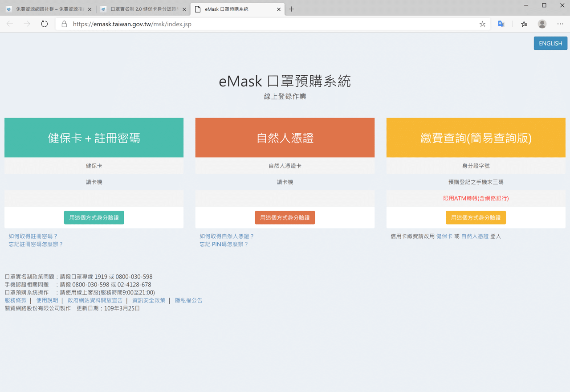Open 忘記 PIN碼怎麼辦？ link

pyautogui.click(x=224, y=244)
